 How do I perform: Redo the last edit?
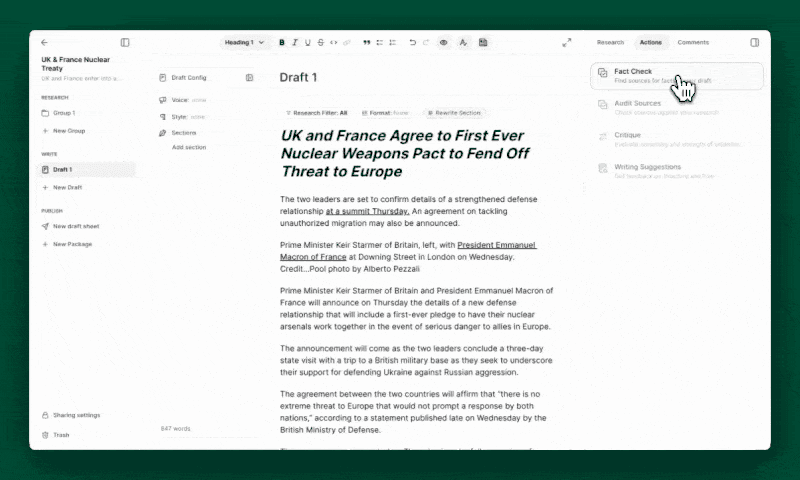[426, 42]
